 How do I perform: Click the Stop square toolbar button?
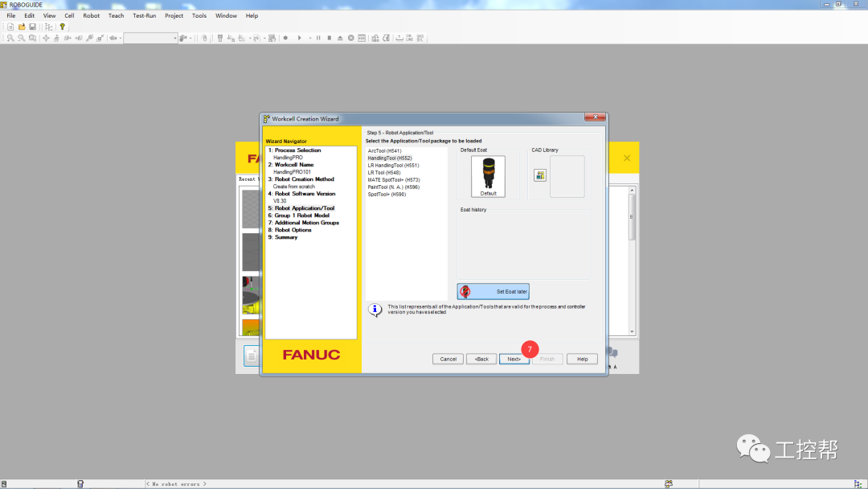pyautogui.click(x=330, y=39)
